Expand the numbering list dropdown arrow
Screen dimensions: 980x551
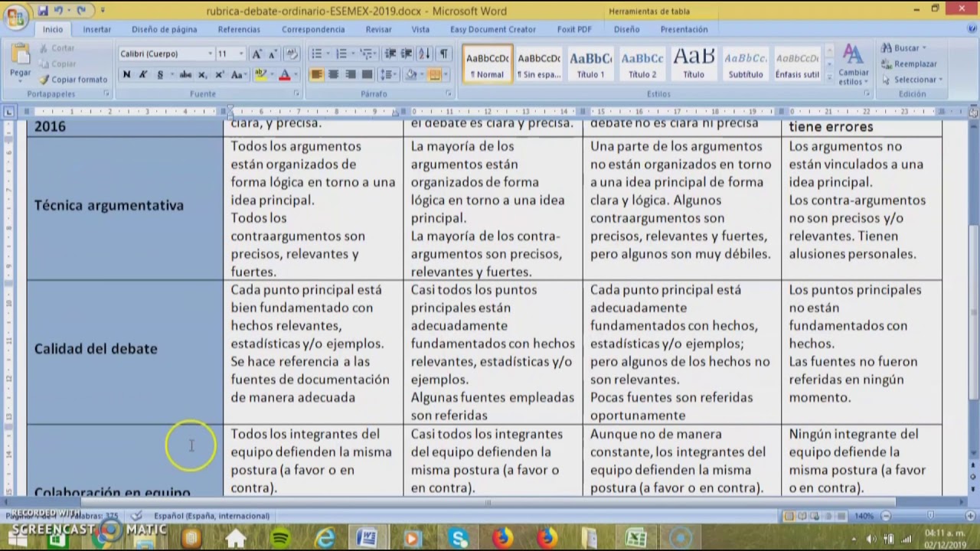tap(352, 54)
